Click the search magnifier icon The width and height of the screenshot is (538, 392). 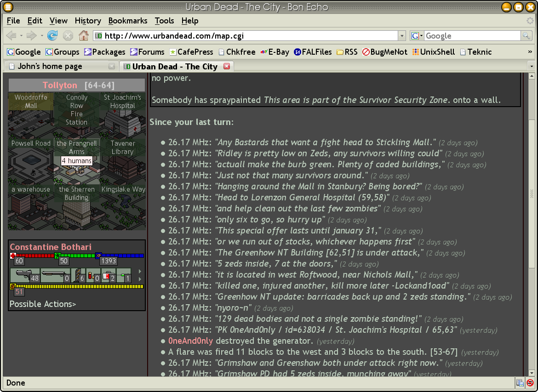[526, 36]
